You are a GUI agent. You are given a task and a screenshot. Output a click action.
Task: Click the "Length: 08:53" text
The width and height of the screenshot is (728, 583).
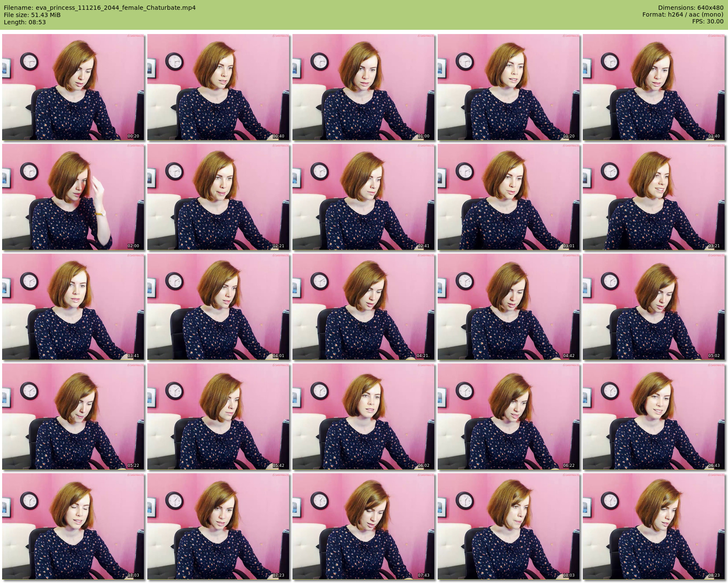tap(25, 22)
